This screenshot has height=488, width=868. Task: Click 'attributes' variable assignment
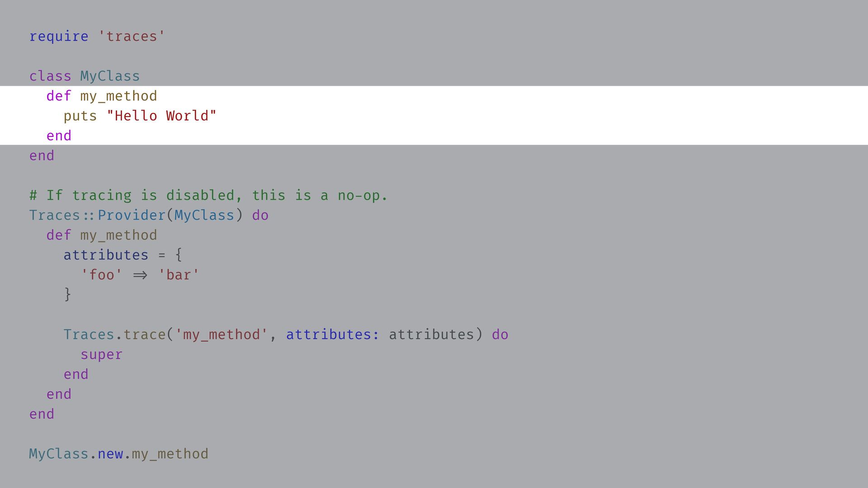point(106,255)
